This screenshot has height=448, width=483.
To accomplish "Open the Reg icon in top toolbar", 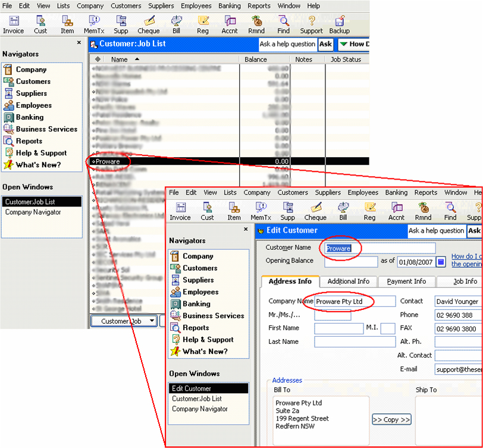I will 203,24.
